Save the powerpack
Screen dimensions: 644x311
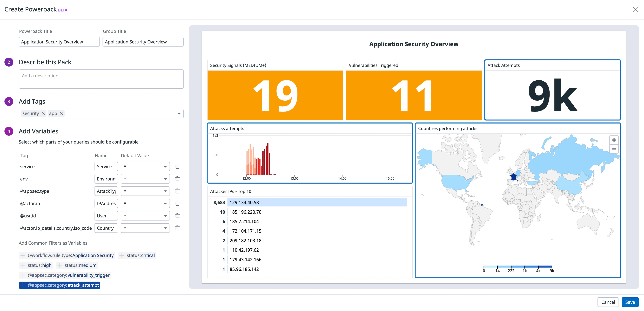(x=630, y=302)
